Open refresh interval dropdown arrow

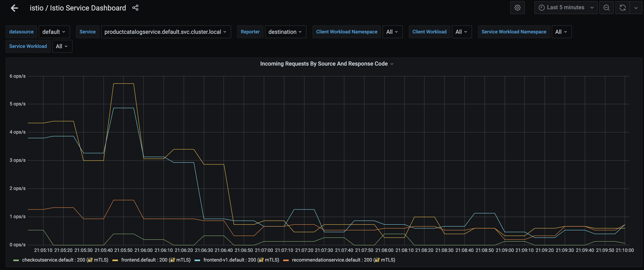pos(636,8)
